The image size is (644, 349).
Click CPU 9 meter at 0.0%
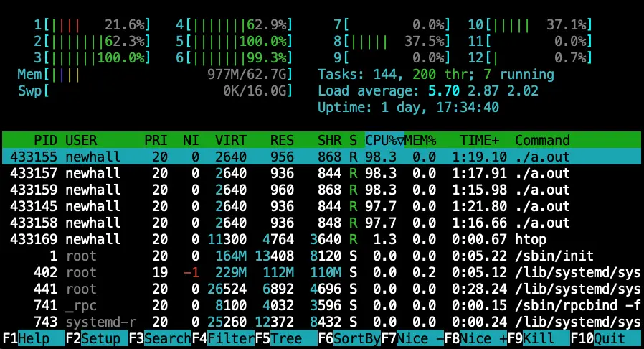pyautogui.click(x=392, y=57)
